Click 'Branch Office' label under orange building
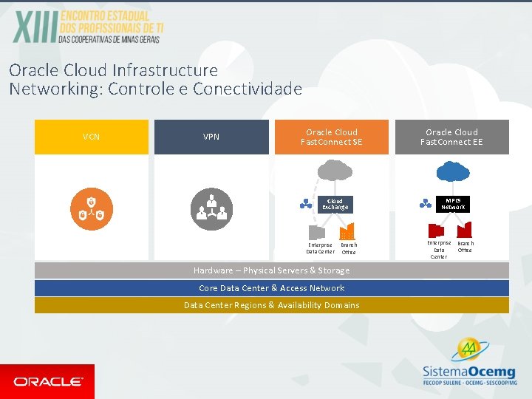 [x=349, y=248]
